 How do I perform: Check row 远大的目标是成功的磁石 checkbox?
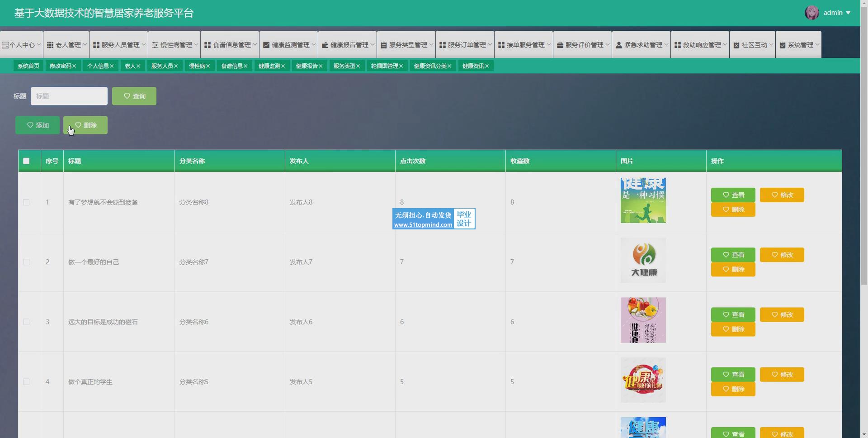26,322
